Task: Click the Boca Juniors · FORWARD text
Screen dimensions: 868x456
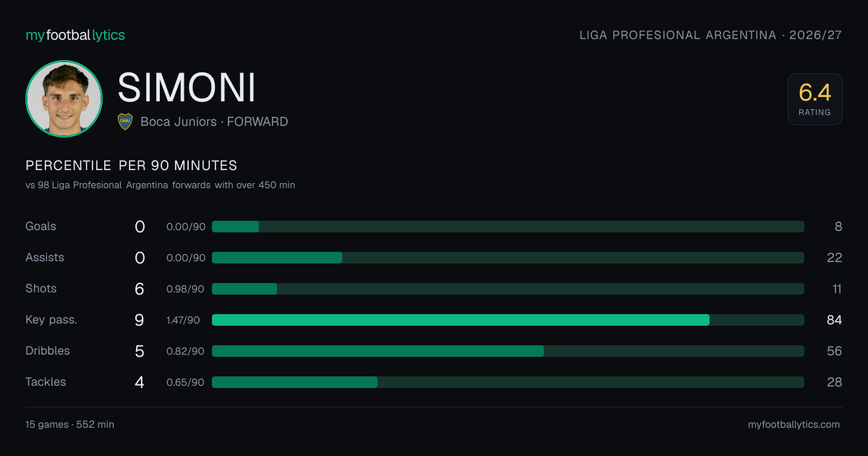Action: click(x=214, y=122)
